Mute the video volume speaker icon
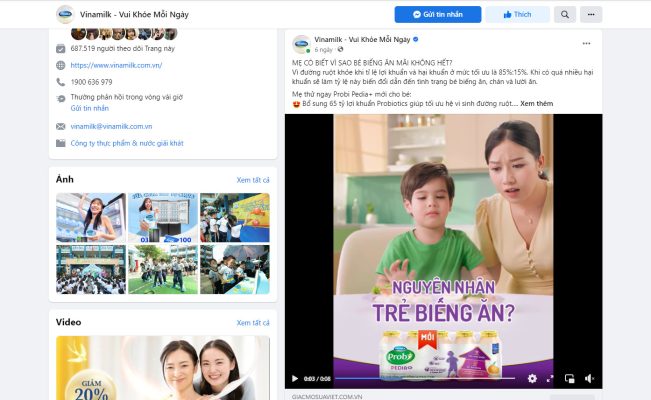 589,378
